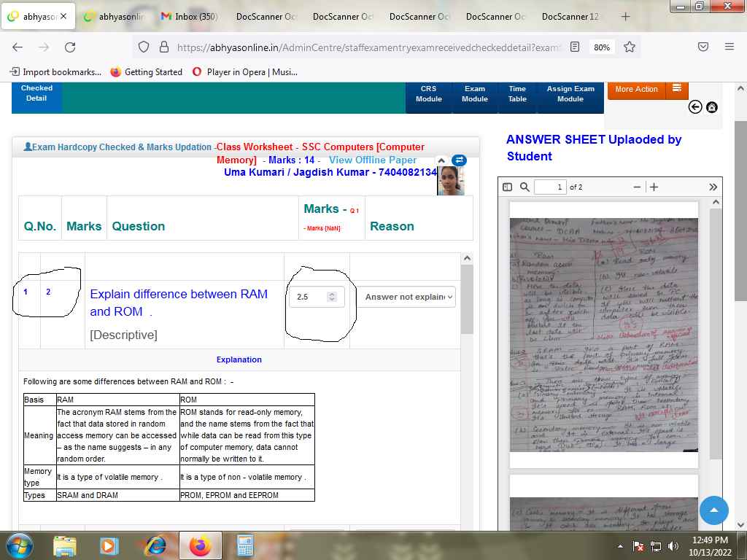The height and width of the screenshot is (560, 747).
Task: Open the Exam Module menu
Action: tap(474, 94)
